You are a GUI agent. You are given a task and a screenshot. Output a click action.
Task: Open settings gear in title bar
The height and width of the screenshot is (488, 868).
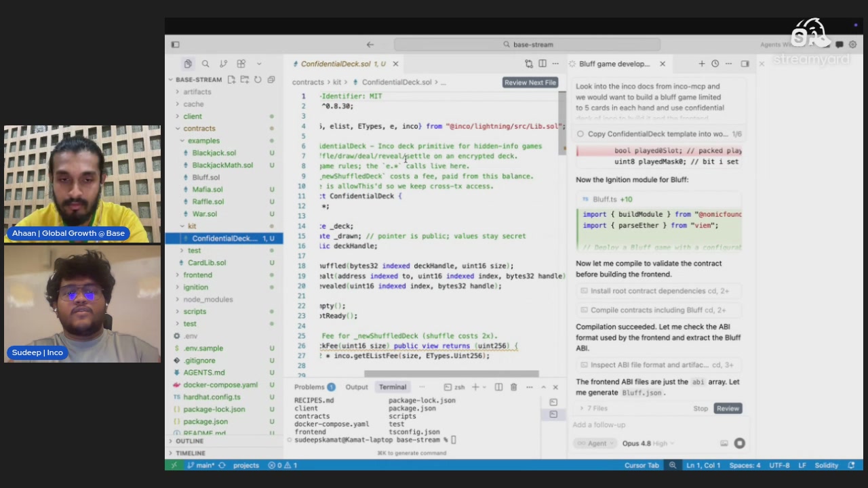(x=852, y=45)
